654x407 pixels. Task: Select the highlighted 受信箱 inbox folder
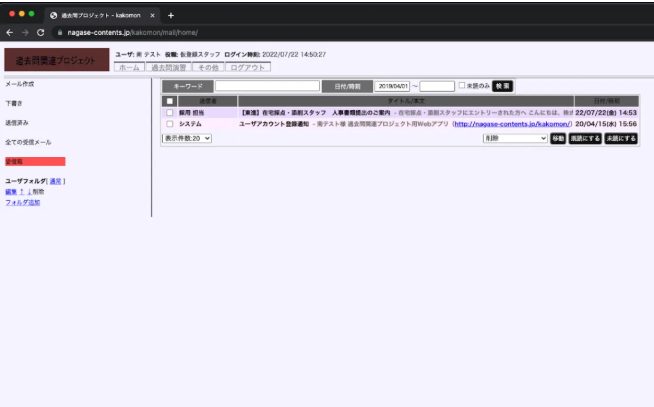(35, 161)
